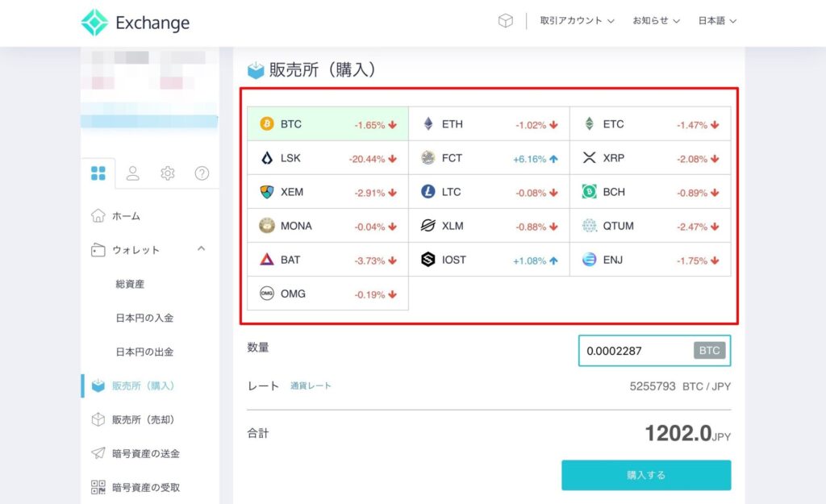
Task: Open the settings gear icon tab
Action: tap(168, 173)
